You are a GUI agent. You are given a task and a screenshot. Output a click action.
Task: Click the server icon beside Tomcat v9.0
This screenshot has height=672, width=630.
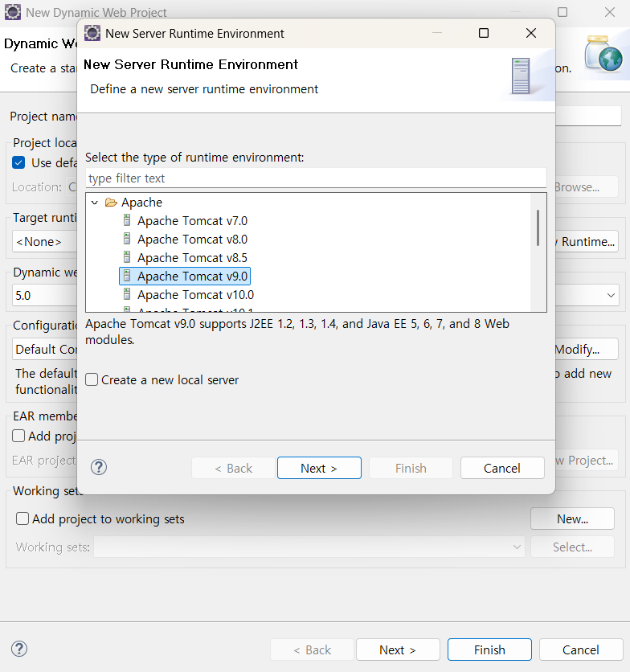(127, 276)
